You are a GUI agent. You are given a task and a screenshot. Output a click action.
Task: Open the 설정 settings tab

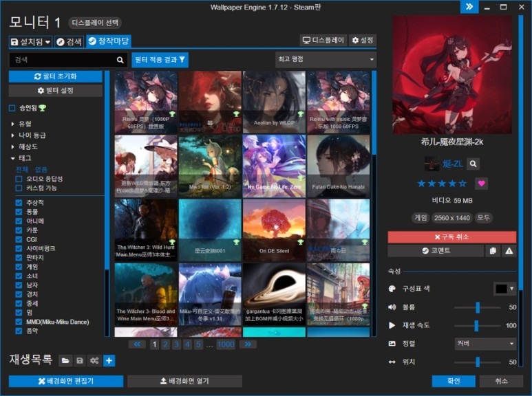coord(363,41)
